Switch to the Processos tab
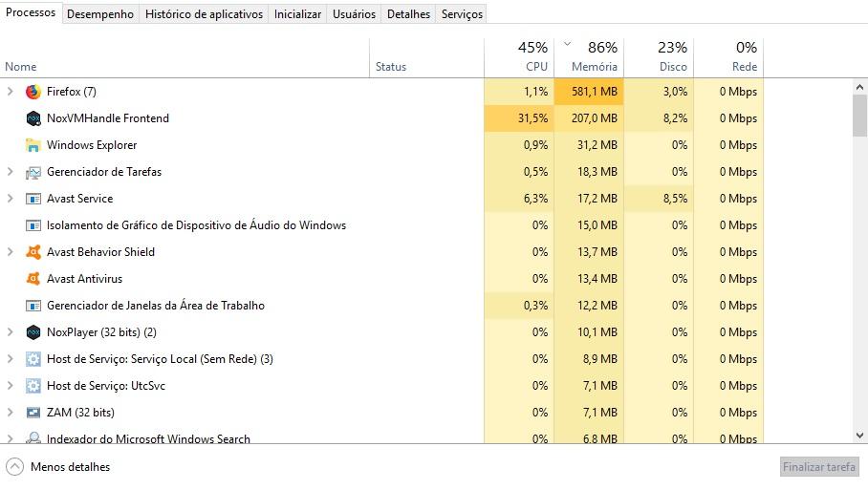 (x=31, y=12)
